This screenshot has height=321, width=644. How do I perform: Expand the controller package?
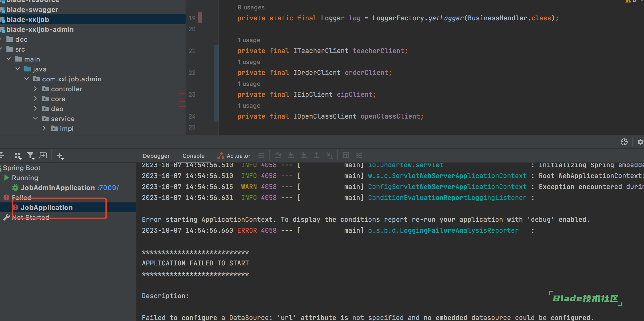click(35, 89)
